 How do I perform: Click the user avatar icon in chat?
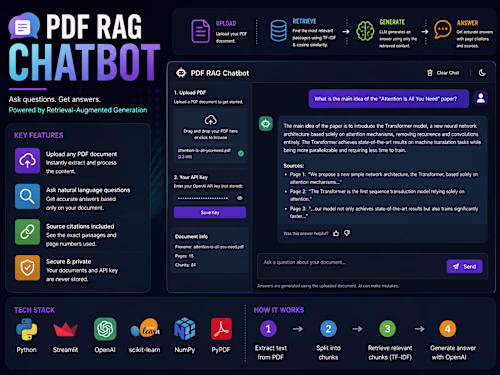click(481, 98)
